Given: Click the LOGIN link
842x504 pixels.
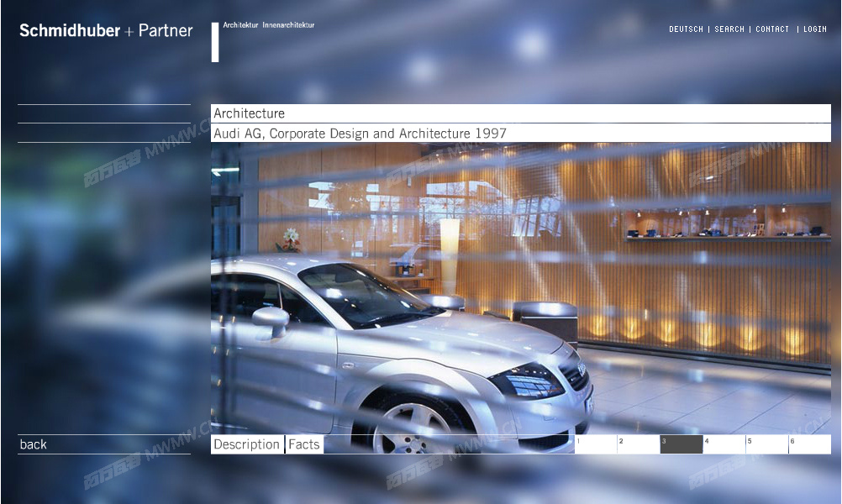Looking at the screenshot, I should coord(814,29).
